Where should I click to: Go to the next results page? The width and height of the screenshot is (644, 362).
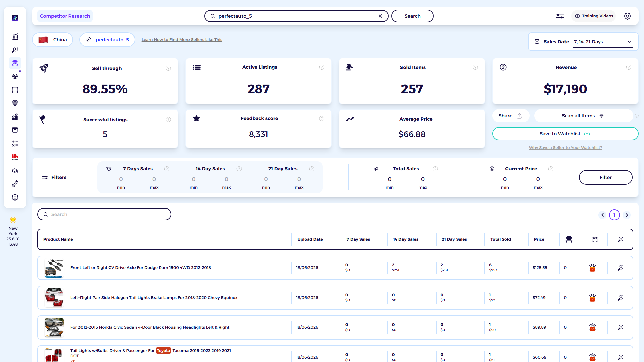tap(627, 215)
